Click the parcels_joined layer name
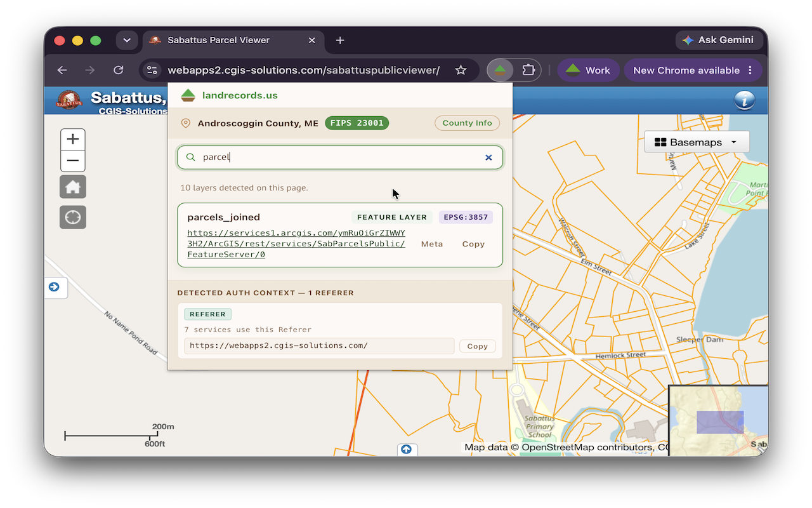 click(x=224, y=217)
